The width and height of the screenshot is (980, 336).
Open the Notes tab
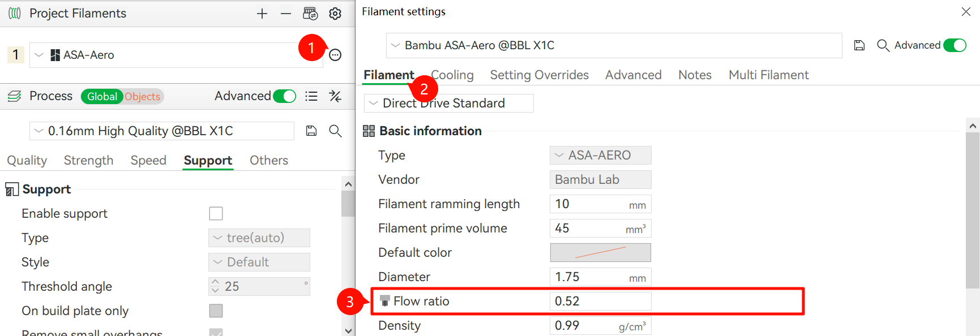695,75
